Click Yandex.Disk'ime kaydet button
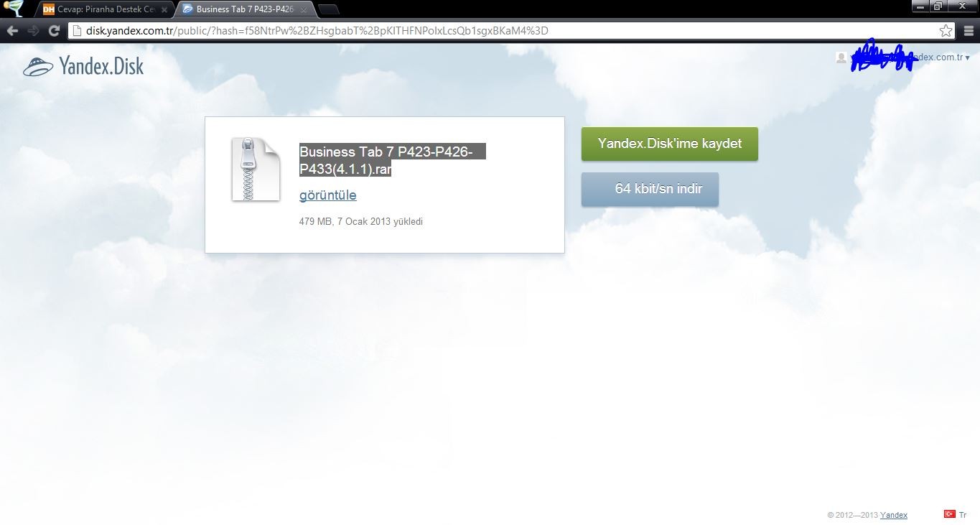Viewport: 980px width, 525px height. point(670,144)
